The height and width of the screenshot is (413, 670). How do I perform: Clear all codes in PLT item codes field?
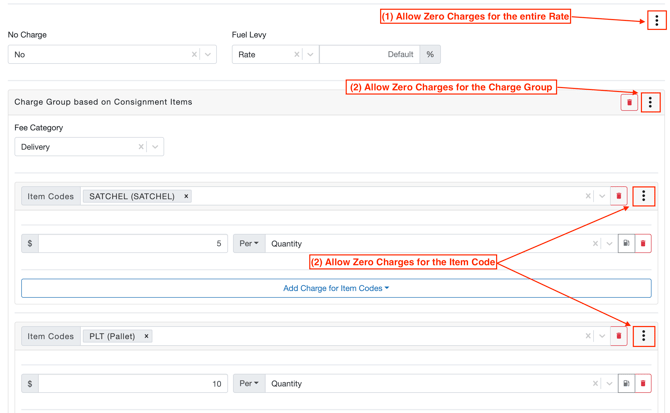588,336
